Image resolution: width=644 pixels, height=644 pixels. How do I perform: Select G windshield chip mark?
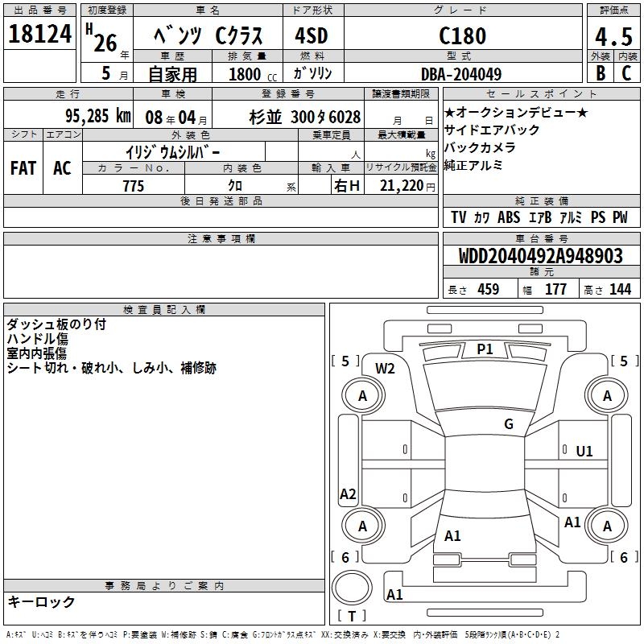pos(509,423)
